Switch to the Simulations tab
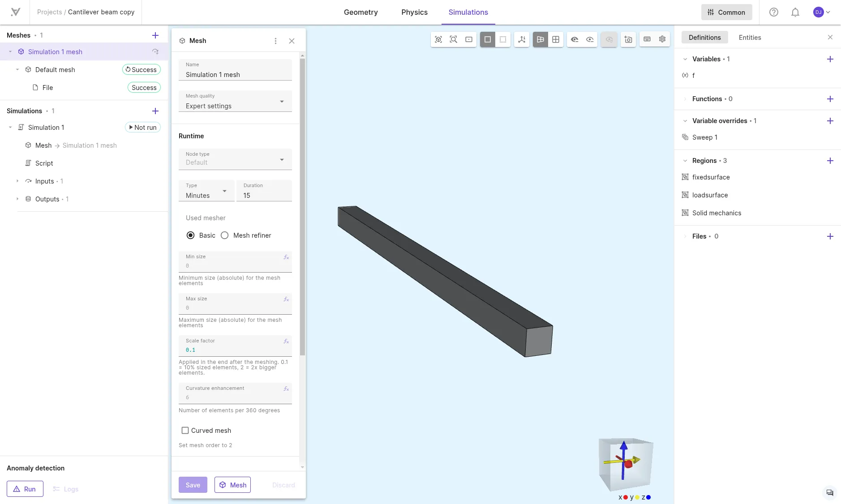 point(468,12)
